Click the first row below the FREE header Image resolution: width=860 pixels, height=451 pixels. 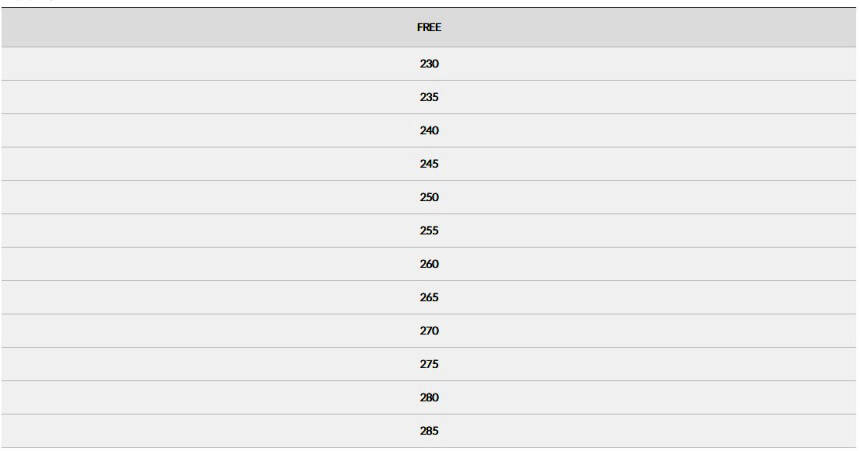pos(429,64)
